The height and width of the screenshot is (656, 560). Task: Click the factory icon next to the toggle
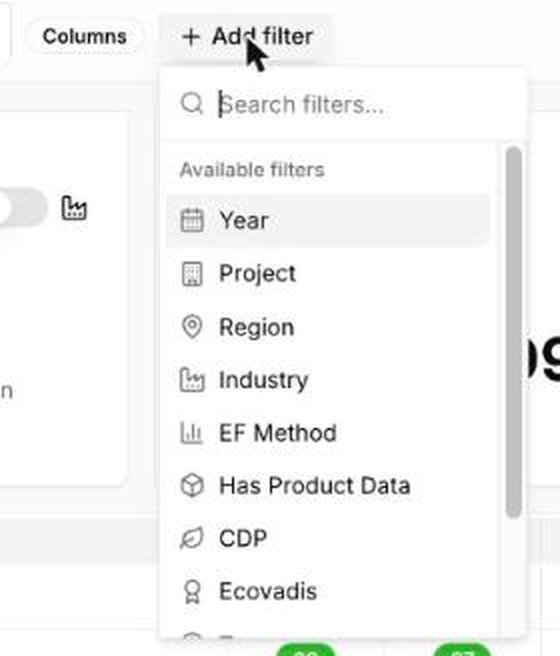74,208
